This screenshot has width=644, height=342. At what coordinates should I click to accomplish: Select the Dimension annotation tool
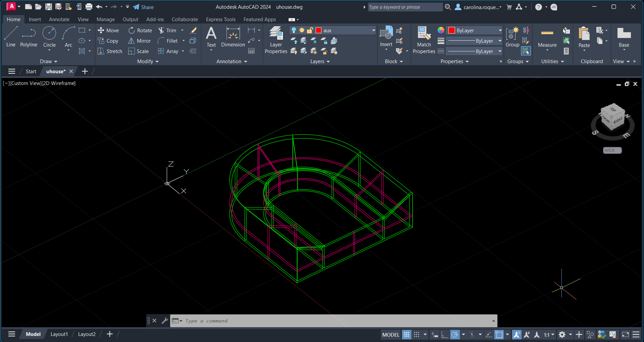click(x=233, y=36)
